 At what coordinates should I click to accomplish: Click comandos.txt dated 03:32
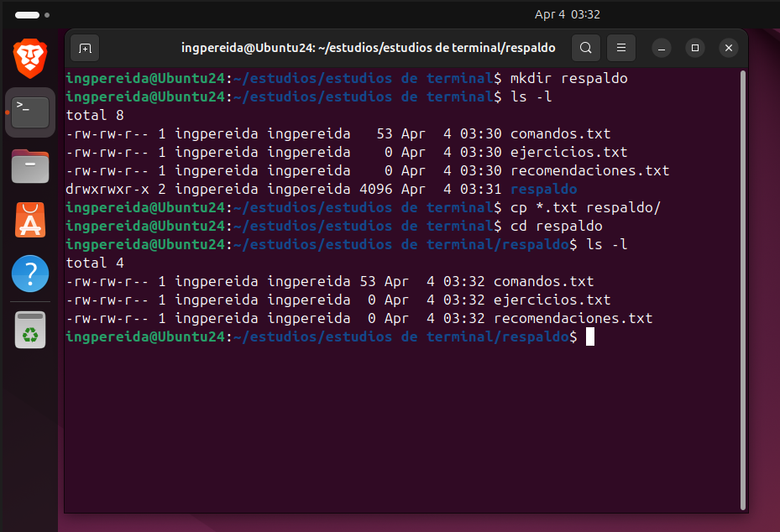pos(544,281)
